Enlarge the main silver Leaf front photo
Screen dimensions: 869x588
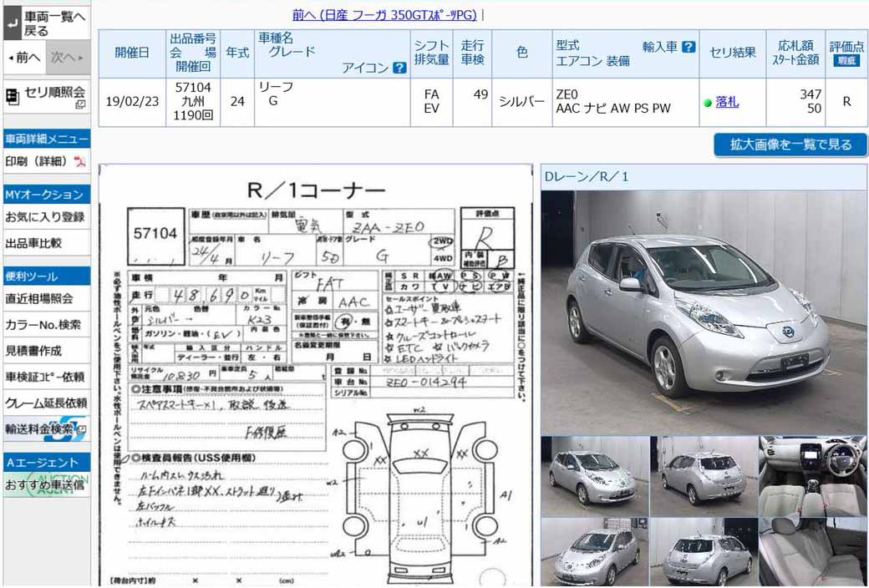(x=704, y=313)
